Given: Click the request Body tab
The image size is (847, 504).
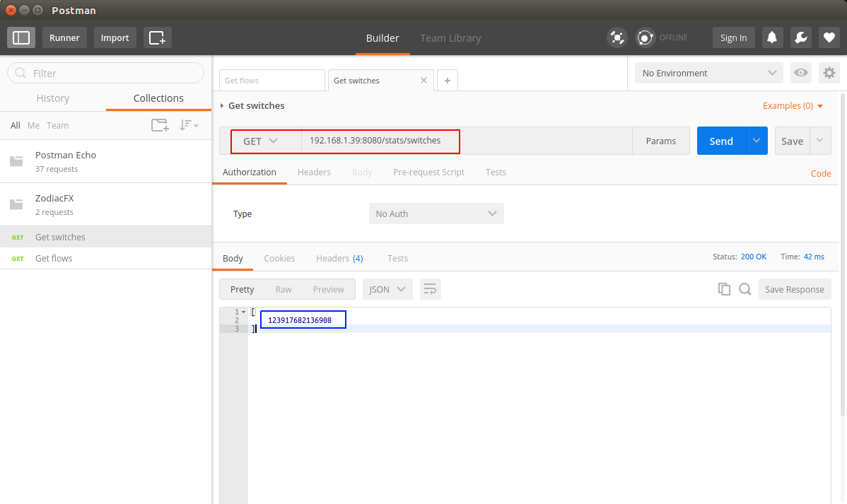Looking at the screenshot, I should (362, 172).
